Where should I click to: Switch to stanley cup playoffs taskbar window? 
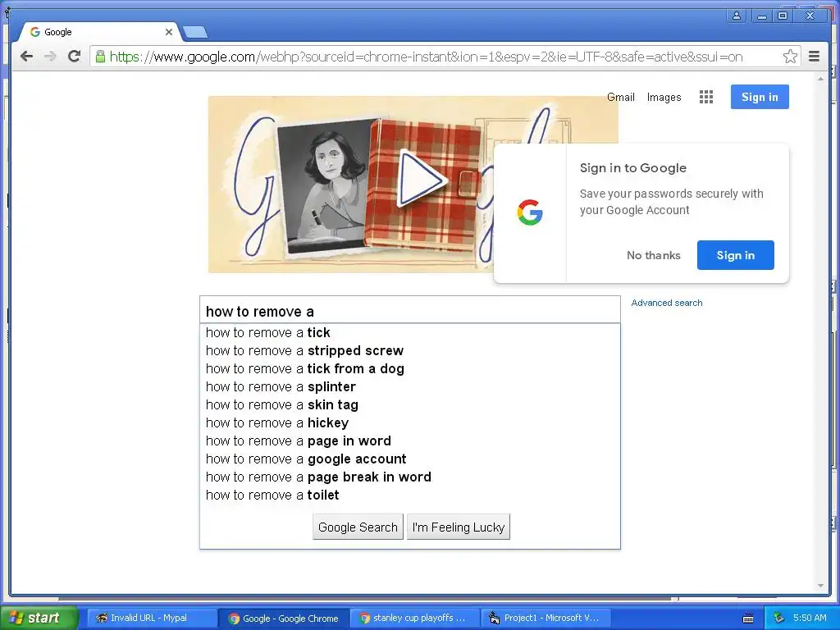tap(416, 619)
